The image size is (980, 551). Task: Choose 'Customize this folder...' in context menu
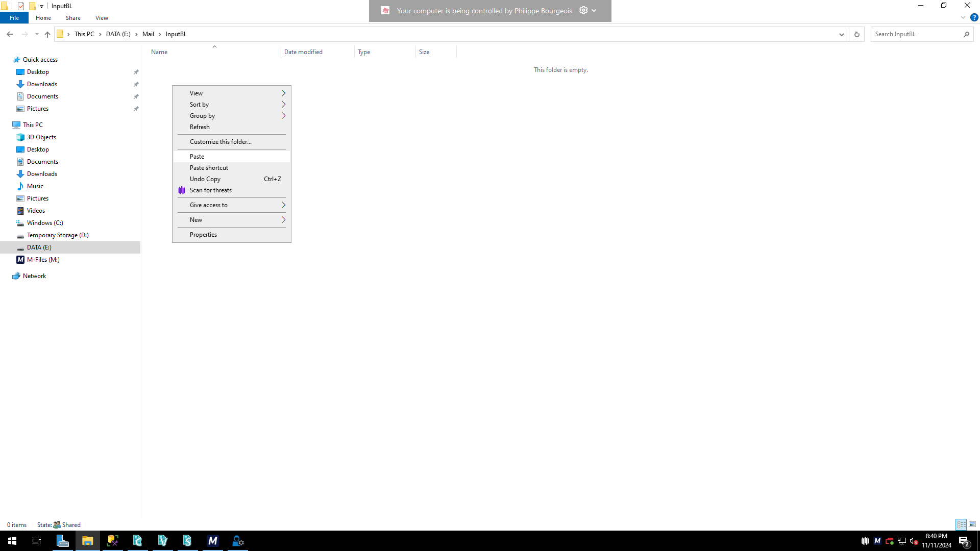(x=232, y=142)
